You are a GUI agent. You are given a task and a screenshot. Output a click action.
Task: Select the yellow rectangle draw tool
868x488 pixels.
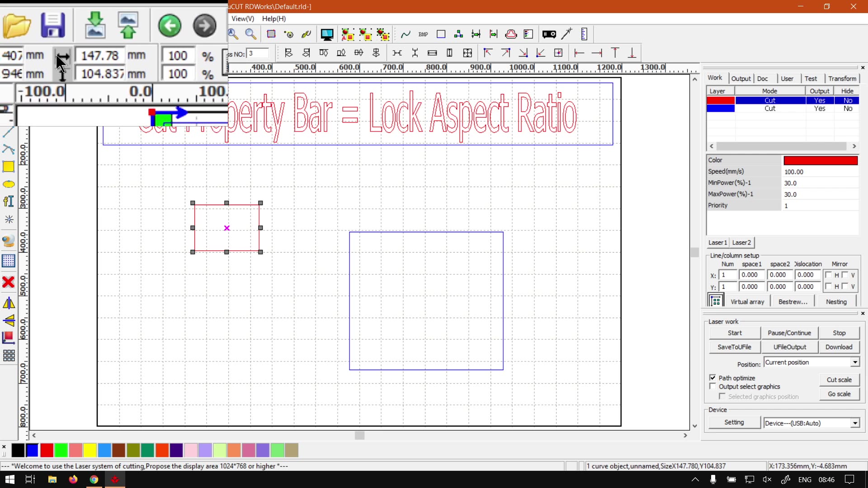(9, 167)
